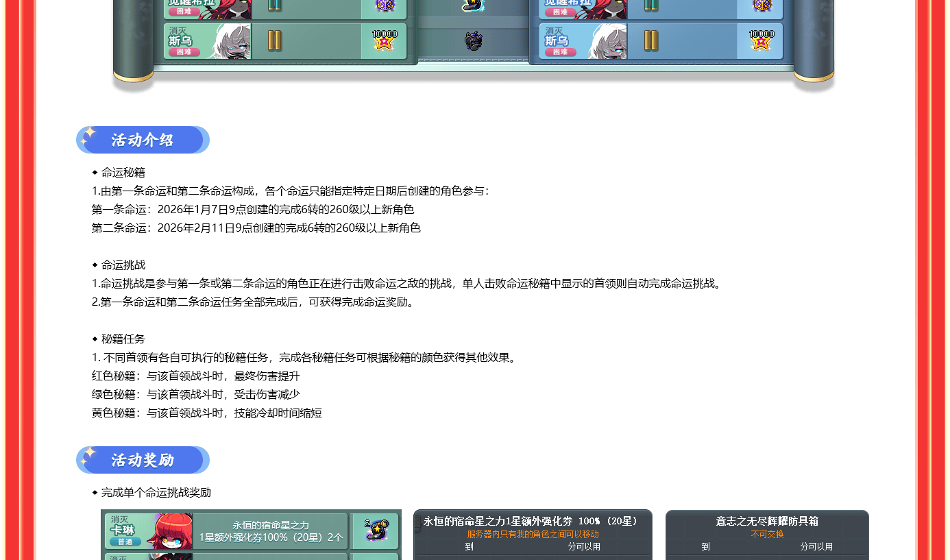
Task: Click the 完成单个命运挑战奖励 heading
Action: [156, 492]
